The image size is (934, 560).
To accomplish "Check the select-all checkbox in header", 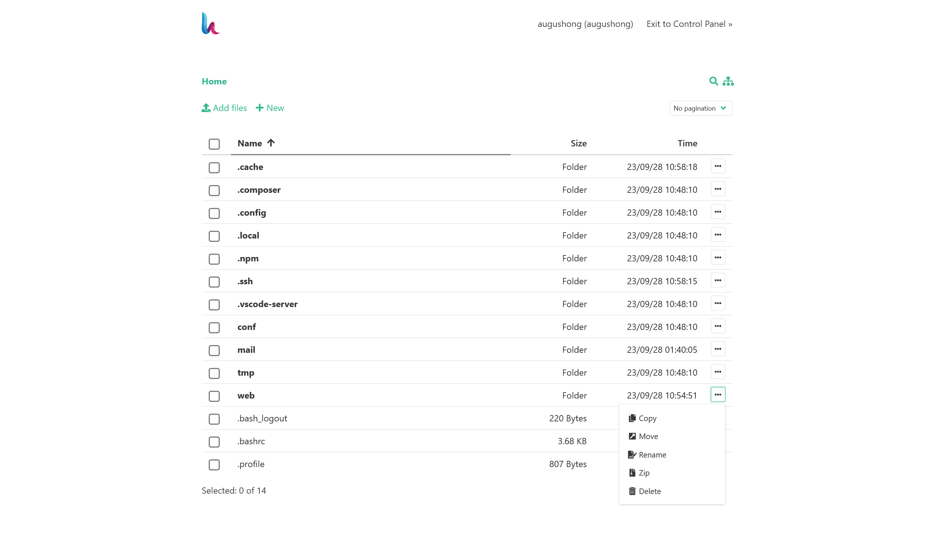I will coord(214,144).
